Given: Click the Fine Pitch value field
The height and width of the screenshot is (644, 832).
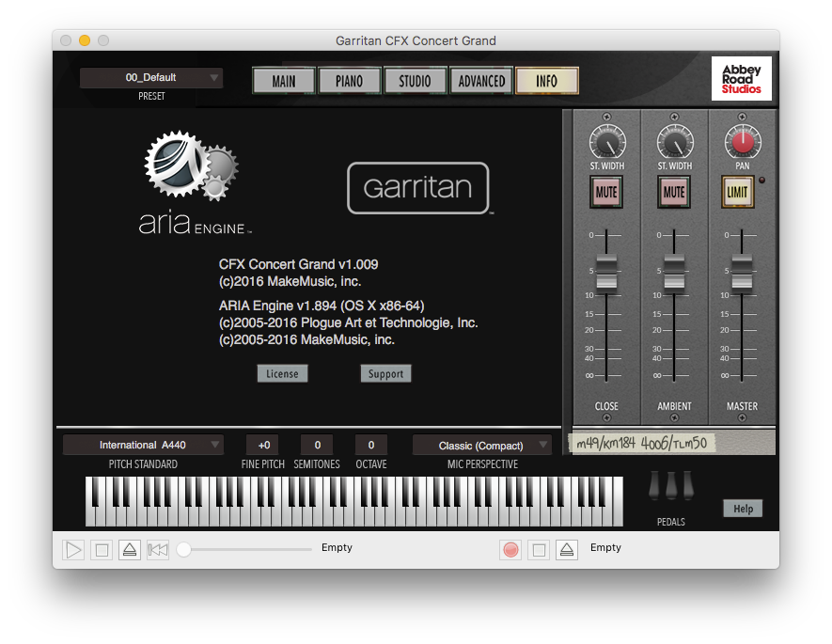Looking at the screenshot, I should tap(264, 445).
